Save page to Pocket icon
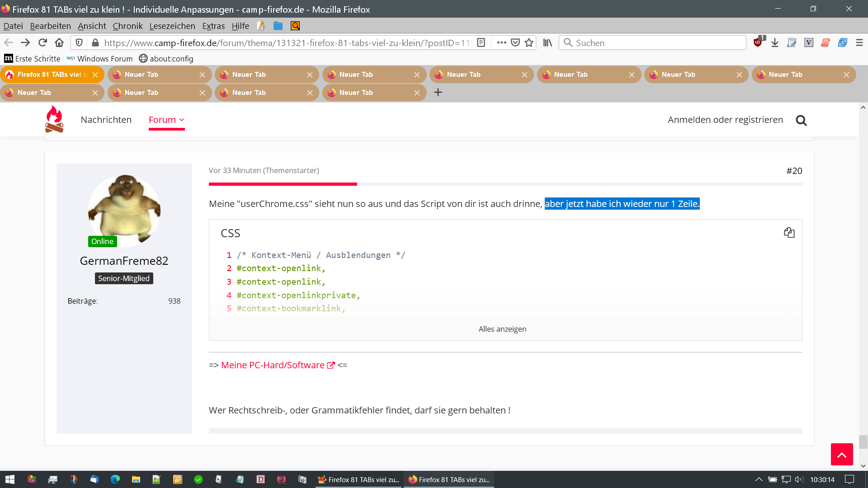The height and width of the screenshot is (488, 868). pyautogui.click(x=515, y=42)
